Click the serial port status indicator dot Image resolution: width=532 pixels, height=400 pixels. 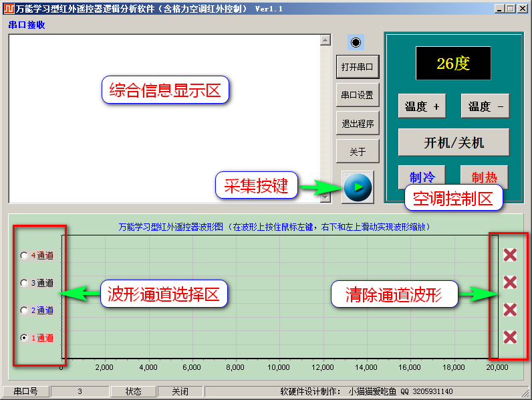356,42
